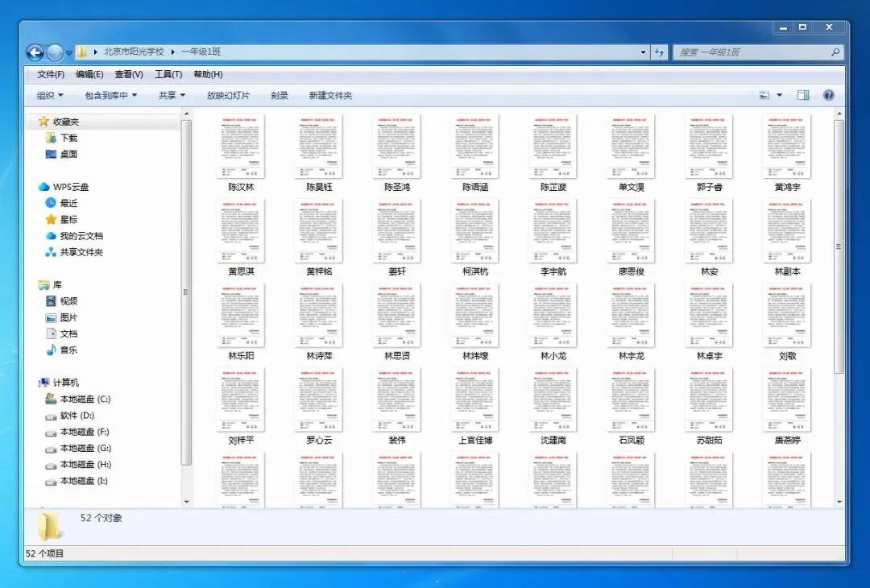This screenshot has width=870, height=588.
Task: Open the 查看(V) menu
Action: [x=129, y=74]
